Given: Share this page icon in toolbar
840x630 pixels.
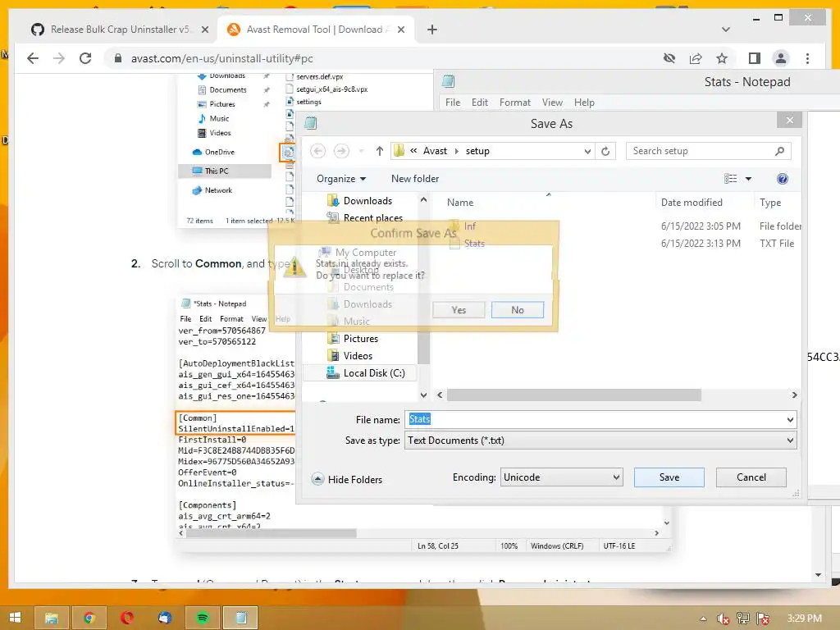Looking at the screenshot, I should 696,58.
